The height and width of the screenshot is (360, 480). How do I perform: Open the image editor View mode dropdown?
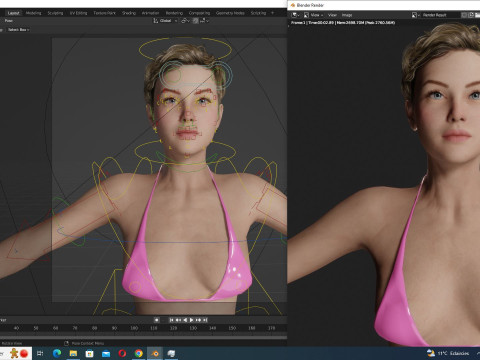click(314, 15)
